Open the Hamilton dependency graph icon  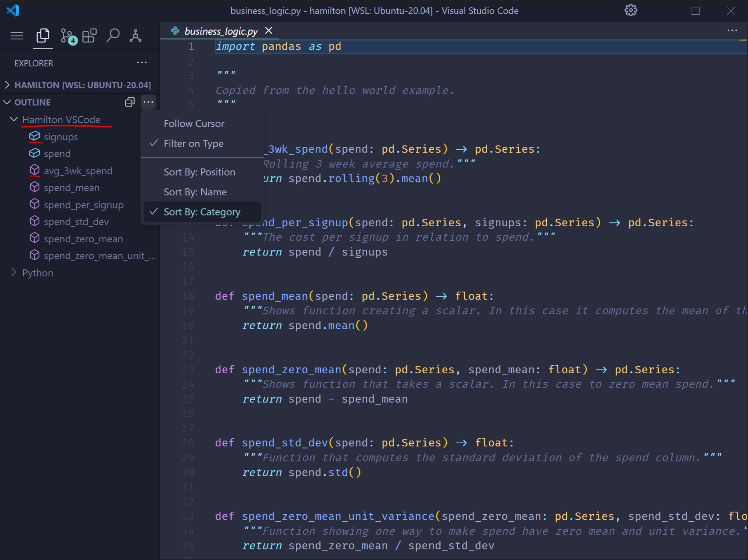[x=135, y=36]
